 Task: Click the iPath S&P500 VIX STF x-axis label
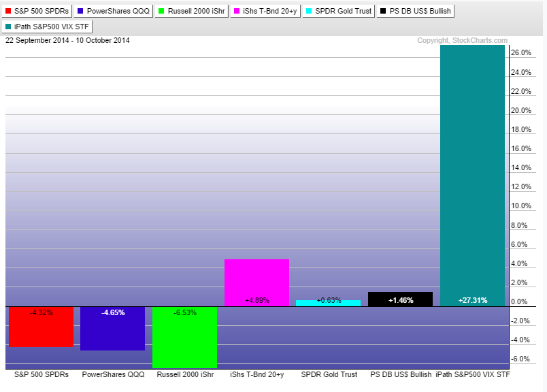coord(473,374)
